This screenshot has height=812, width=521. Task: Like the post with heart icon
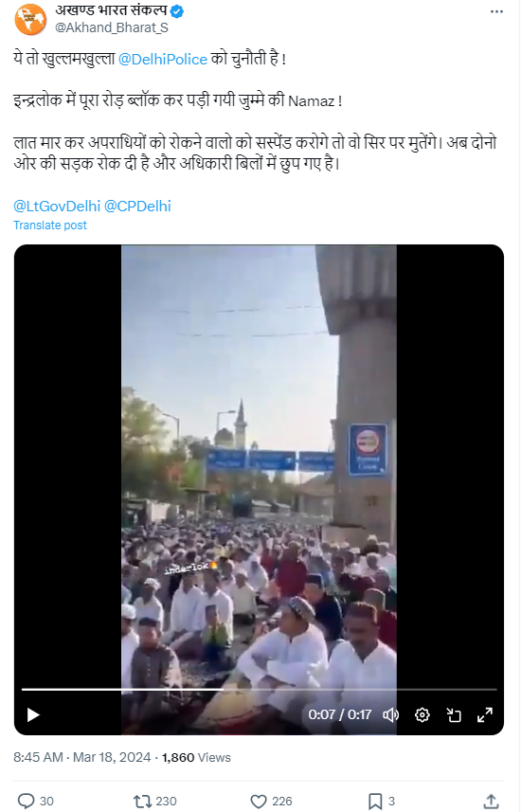pos(259,802)
